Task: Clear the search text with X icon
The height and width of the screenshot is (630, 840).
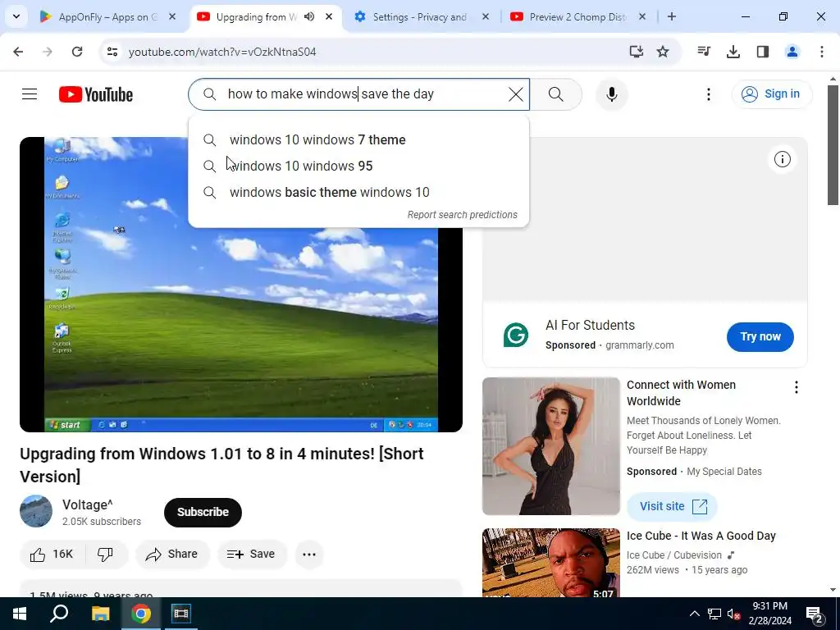Action: pos(515,94)
